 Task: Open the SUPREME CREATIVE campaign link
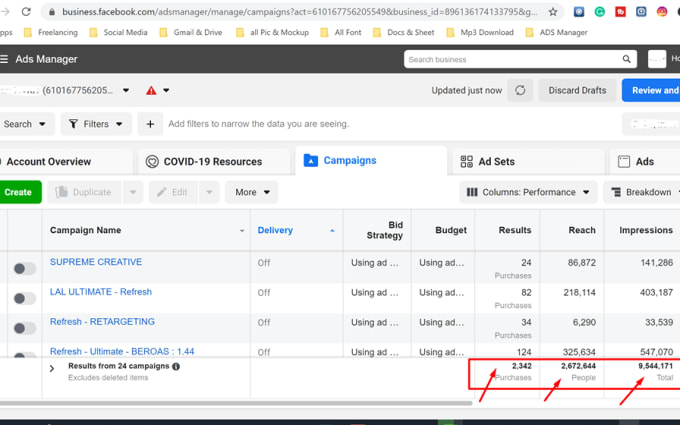(x=96, y=262)
